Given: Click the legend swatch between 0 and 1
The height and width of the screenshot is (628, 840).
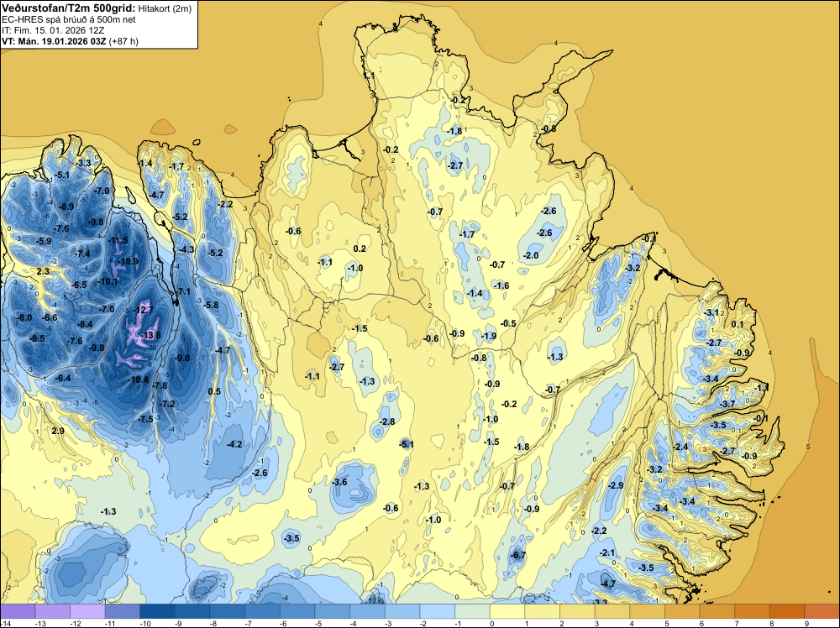Looking at the screenshot, I should click(508, 611).
